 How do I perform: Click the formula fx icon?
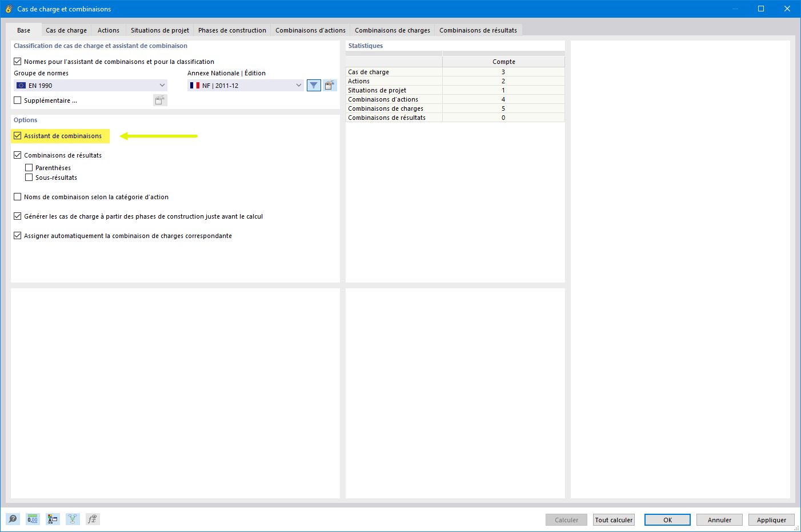[93, 519]
